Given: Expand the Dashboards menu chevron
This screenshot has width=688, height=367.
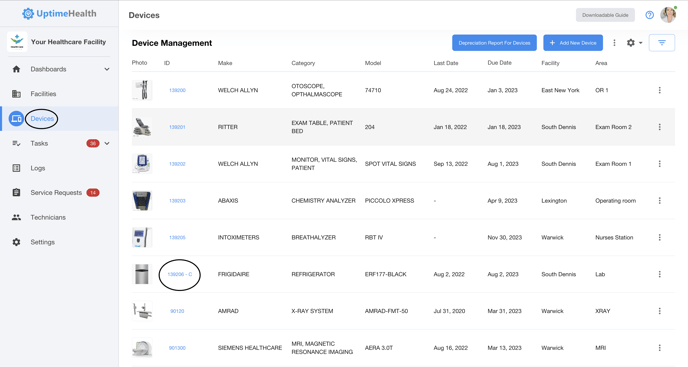Looking at the screenshot, I should click(107, 69).
